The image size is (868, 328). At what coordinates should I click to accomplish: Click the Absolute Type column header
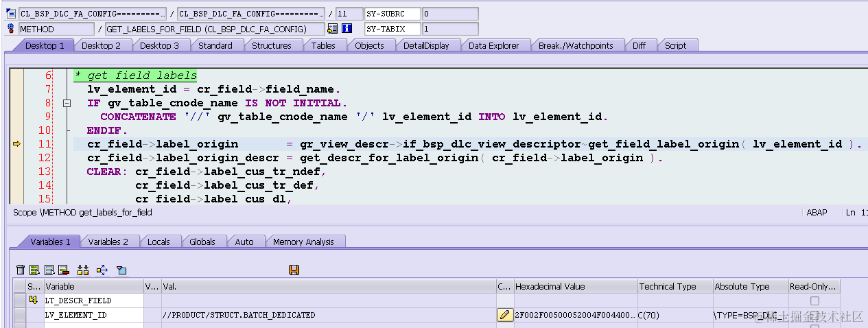click(x=750, y=286)
